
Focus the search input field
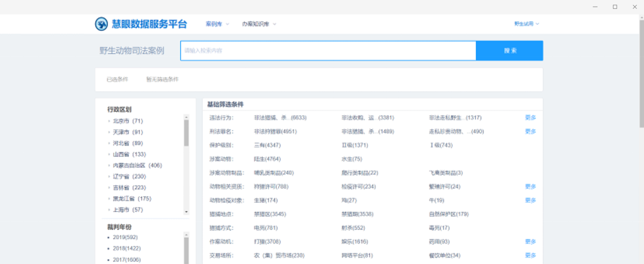click(328, 51)
